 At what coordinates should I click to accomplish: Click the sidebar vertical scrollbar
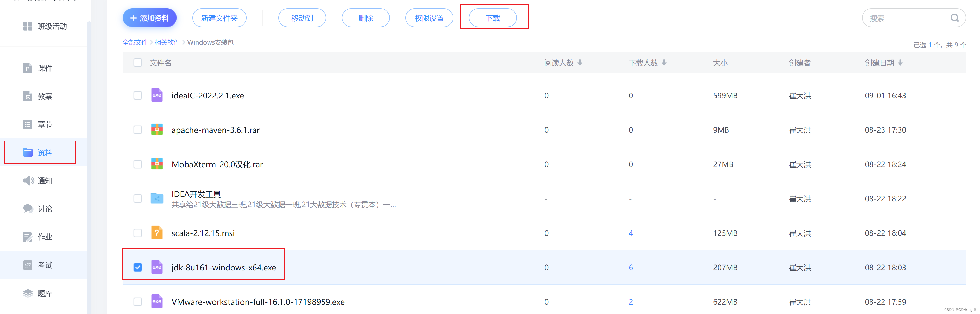tap(89, 168)
